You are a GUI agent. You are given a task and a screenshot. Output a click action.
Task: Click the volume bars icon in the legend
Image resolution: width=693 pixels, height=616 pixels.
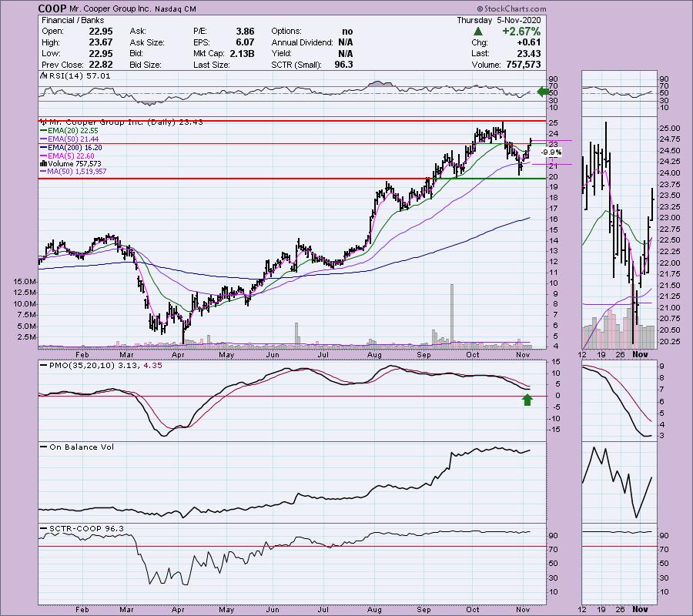44,164
